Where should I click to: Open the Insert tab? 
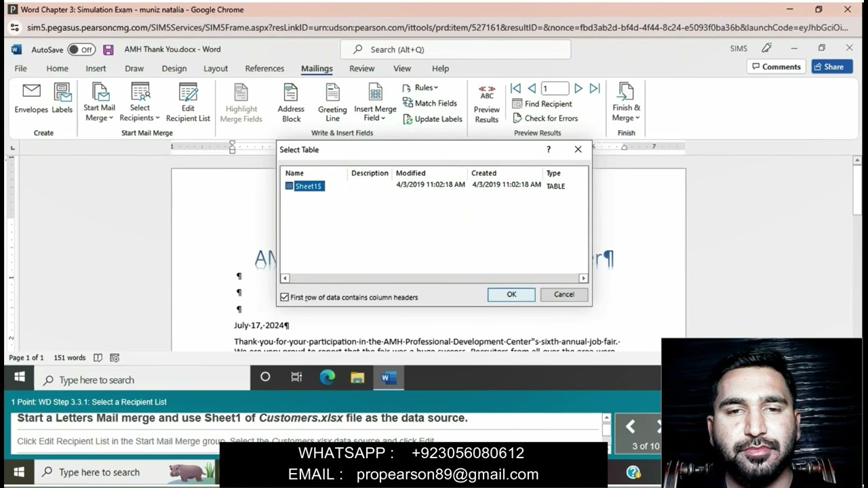[x=96, y=68]
